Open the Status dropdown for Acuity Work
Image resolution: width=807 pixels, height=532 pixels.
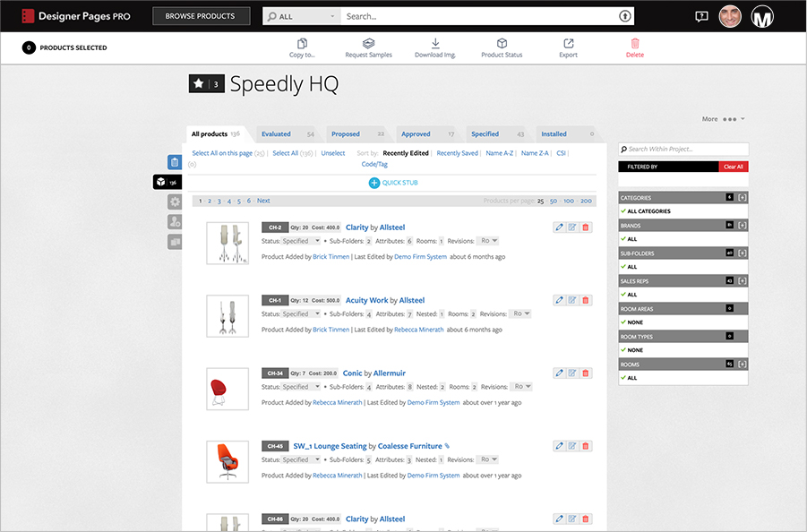click(301, 313)
